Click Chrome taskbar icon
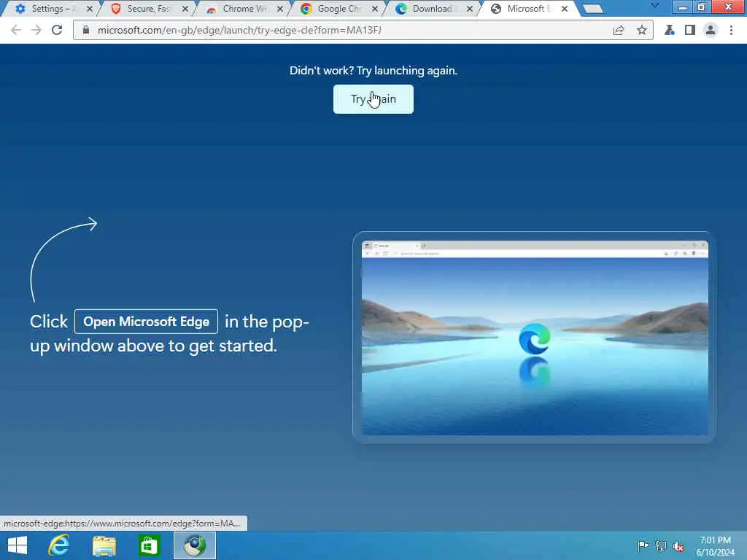 (x=195, y=545)
